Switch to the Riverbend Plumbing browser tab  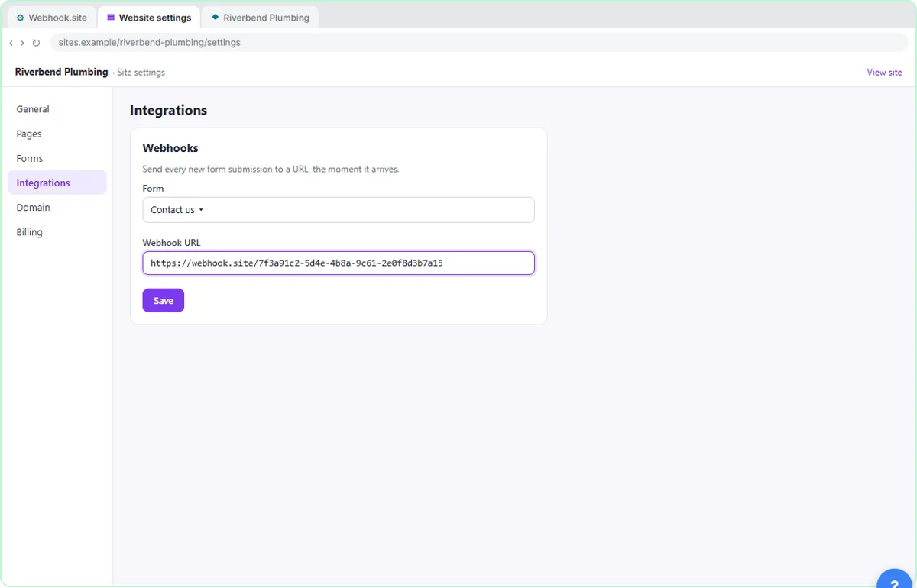tap(260, 18)
